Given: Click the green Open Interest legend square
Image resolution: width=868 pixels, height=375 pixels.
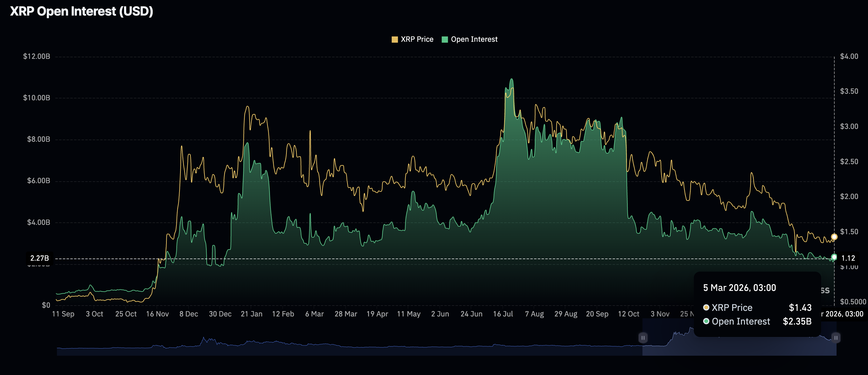Looking at the screenshot, I should [445, 39].
